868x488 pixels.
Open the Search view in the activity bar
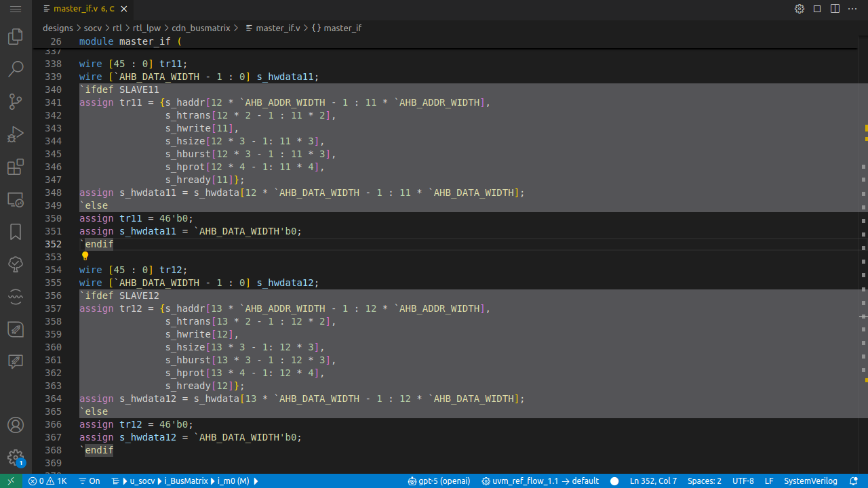(x=15, y=68)
